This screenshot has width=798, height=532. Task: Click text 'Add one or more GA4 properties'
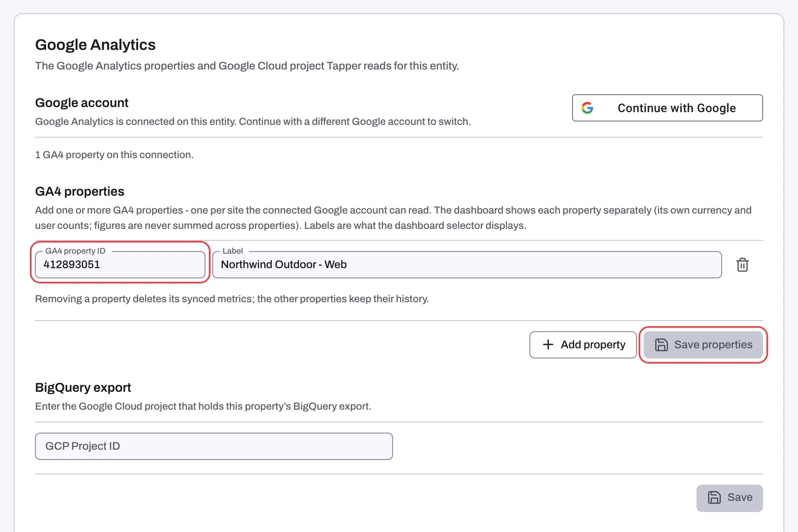(109, 210)
